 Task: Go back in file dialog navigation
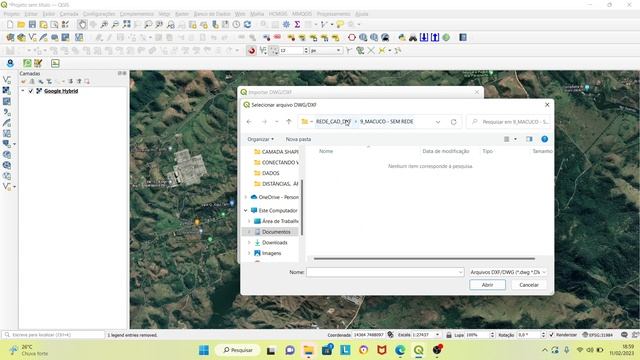(x=249, y=122)
